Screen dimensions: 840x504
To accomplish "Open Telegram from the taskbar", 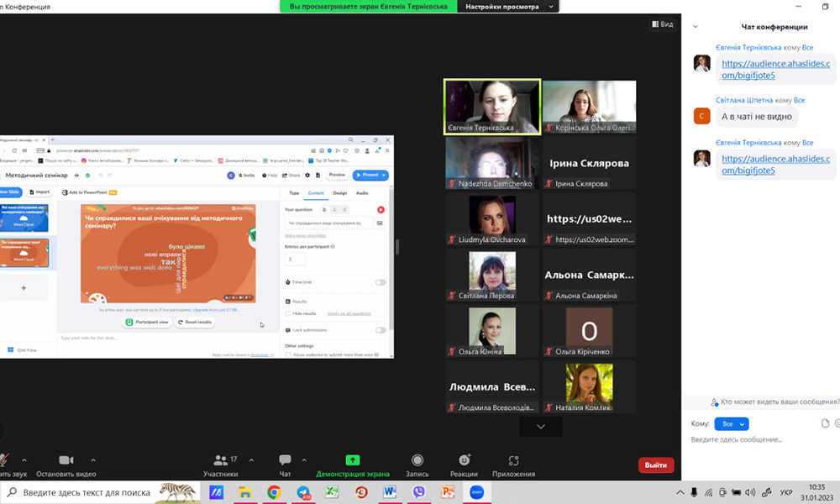I will click(x=303, y=491).
